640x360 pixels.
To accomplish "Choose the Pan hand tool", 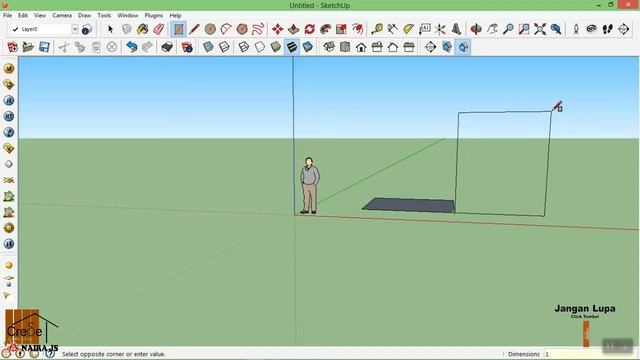I will (492, 29).
